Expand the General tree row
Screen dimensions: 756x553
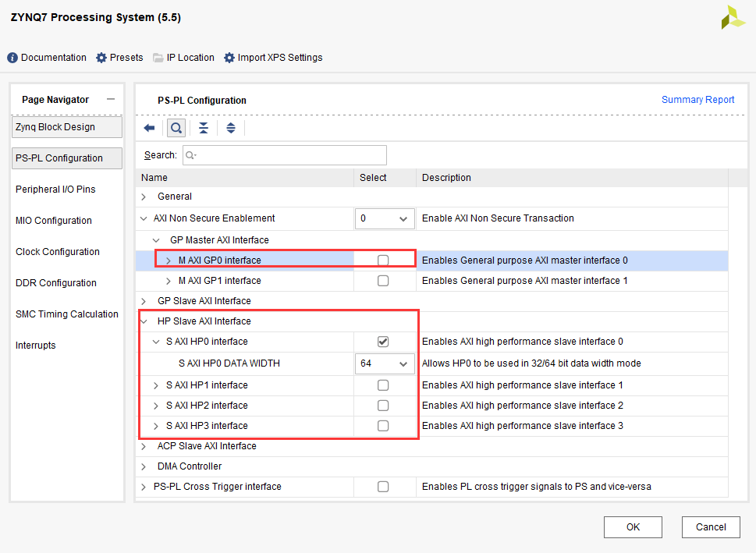pos(144,197)
